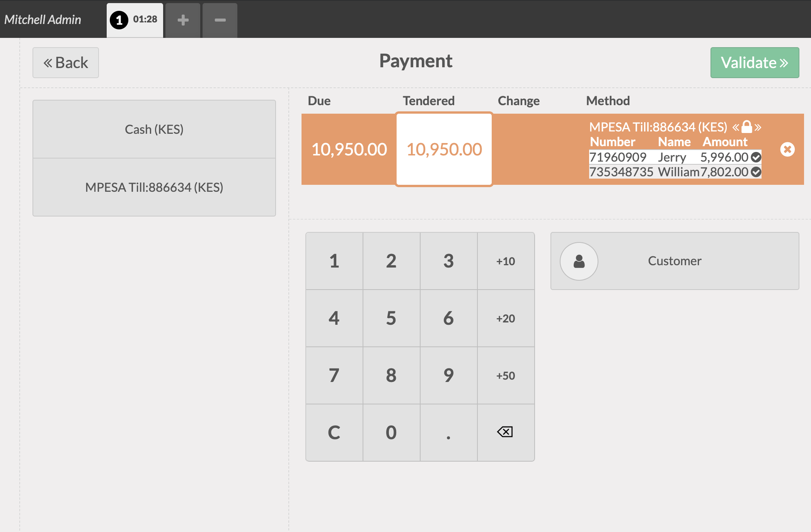Click the Number column header
The height and width of the screenshot is (532, 811).
[613, 142]
